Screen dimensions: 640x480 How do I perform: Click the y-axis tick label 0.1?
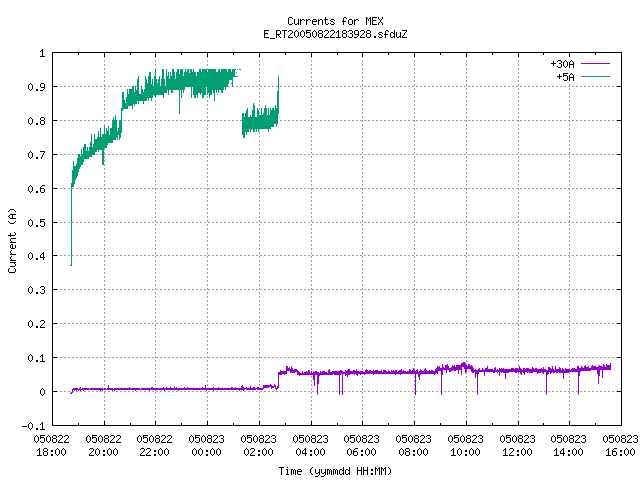pyautogui.click(x=36, y=358)
